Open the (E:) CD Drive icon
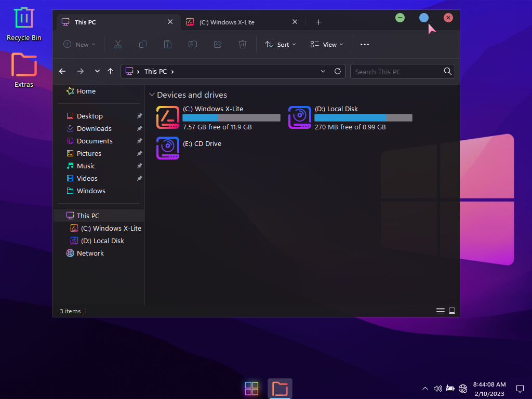The width and height of the screenshot is (532, 399). 168,148
